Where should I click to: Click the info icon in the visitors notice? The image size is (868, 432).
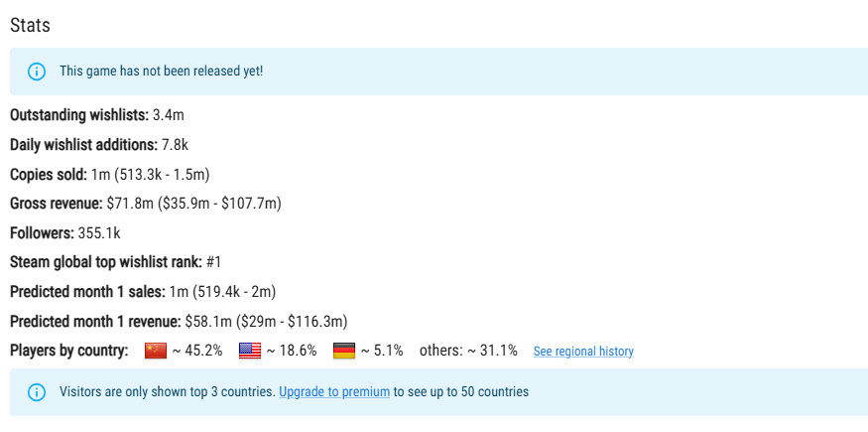point(37,392)
